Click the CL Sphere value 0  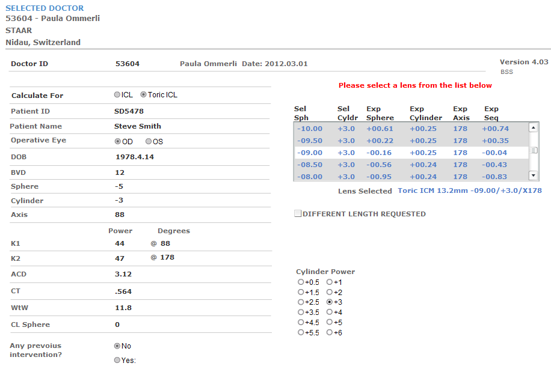point(117,325)
